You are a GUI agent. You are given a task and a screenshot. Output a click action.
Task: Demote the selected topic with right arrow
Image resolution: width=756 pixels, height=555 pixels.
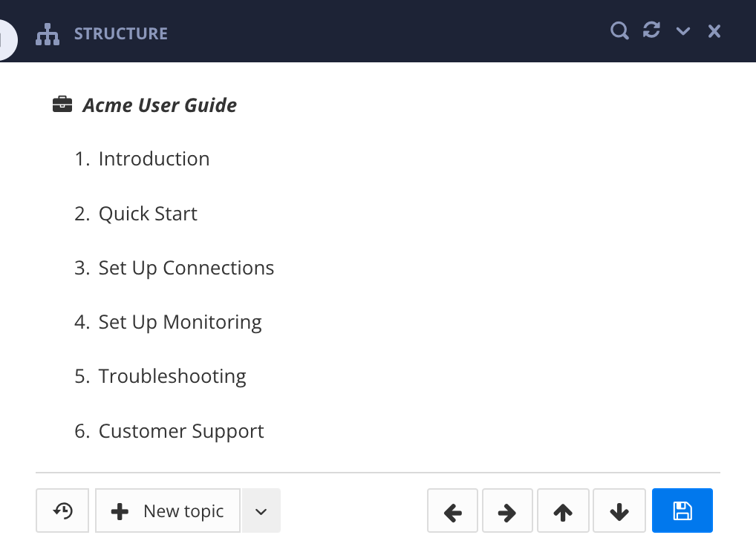[507, 510]
